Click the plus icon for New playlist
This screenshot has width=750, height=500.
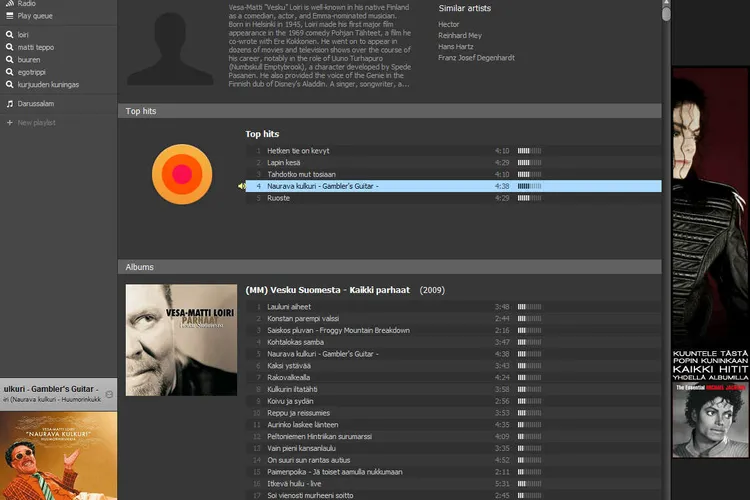point(10,122)
